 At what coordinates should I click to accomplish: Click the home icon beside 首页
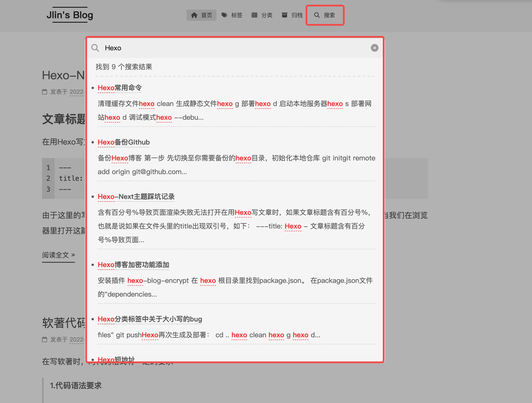click(x=194, y=15)
